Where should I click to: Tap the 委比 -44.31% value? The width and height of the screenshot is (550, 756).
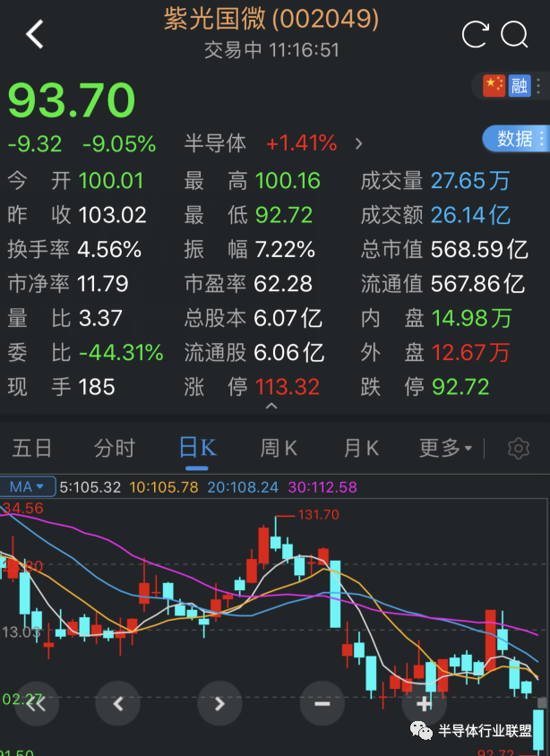coord(121,353)
